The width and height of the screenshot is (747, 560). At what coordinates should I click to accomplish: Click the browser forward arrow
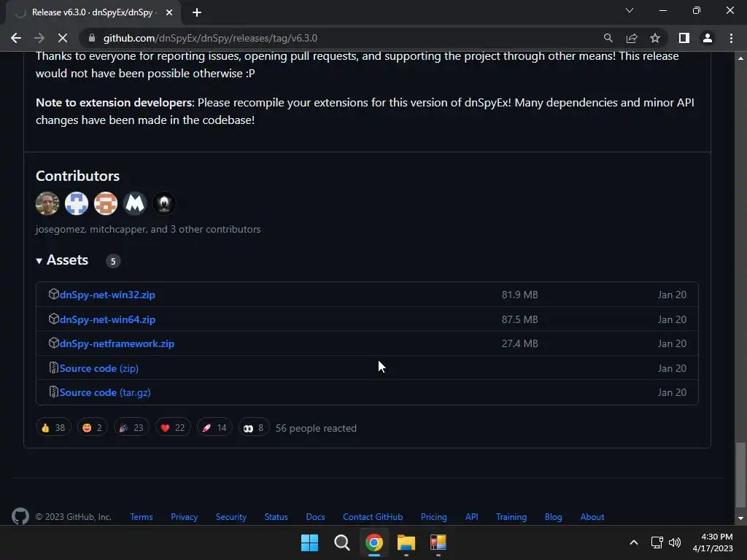pyautogui.click(x=39, y=38)
